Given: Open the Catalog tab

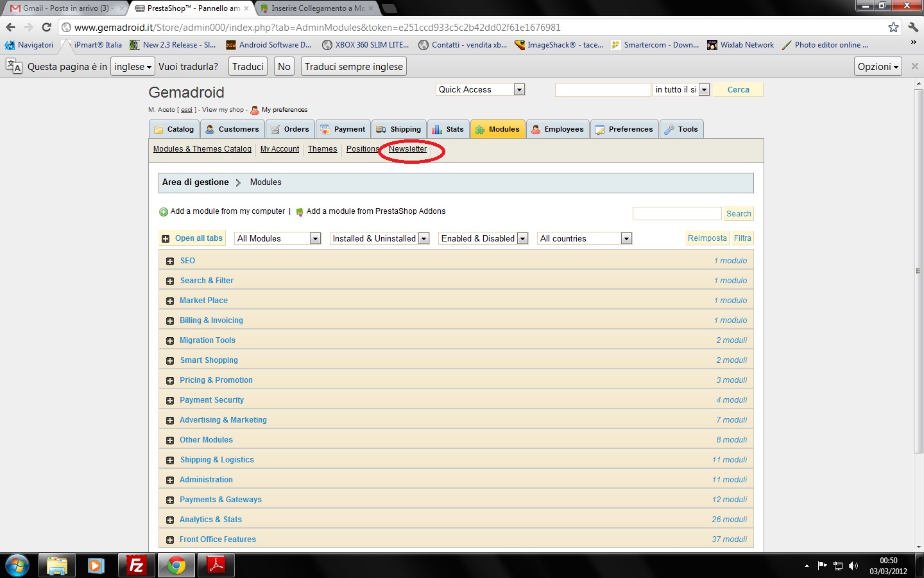Looking at the screenshot, I should [174, 129].
